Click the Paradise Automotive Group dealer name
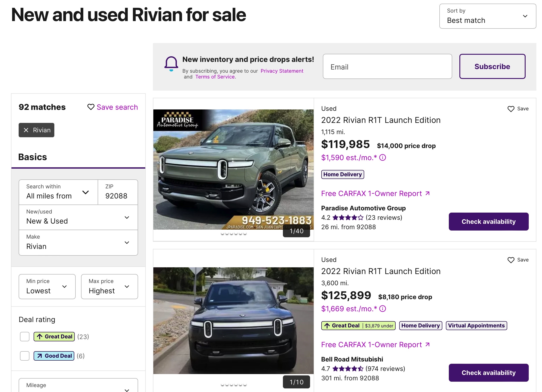 363,208
